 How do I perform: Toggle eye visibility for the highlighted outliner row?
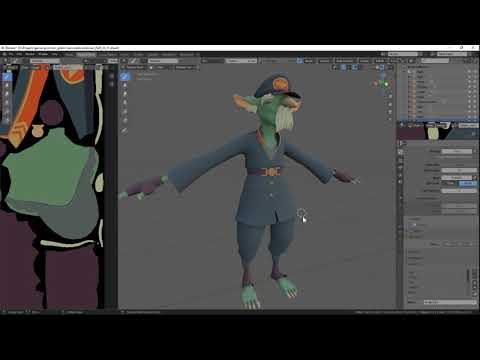[x=469, y=118]
